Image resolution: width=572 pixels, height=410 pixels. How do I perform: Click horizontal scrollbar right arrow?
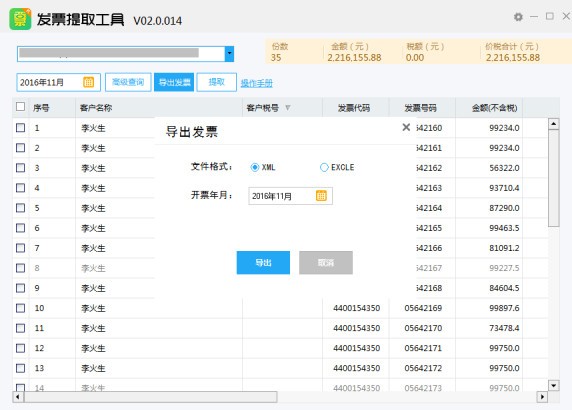tap(542, 397)
